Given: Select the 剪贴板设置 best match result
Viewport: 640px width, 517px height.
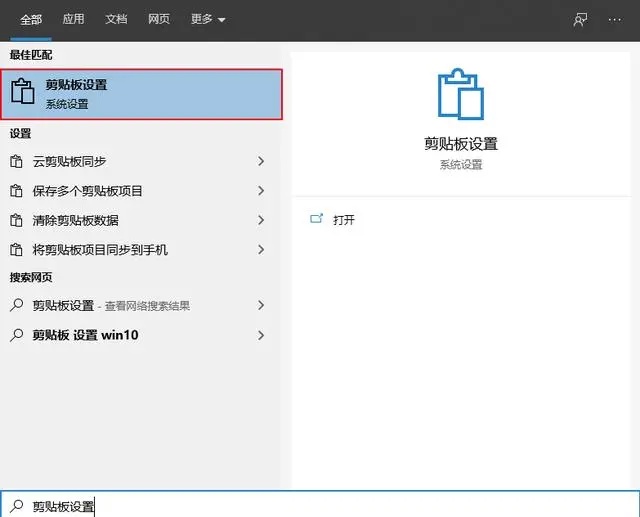Looking at the screenshot, I should [x=141, y=94].
